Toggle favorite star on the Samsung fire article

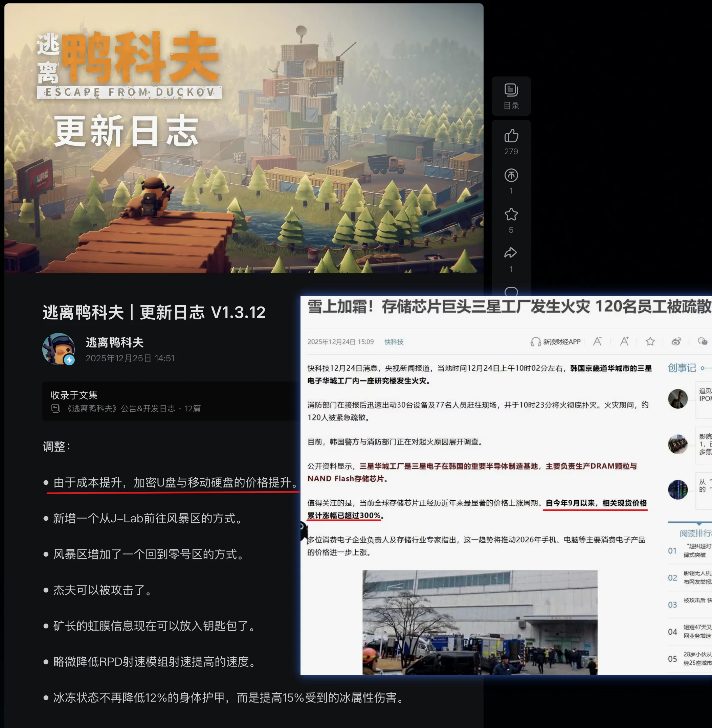pos(650,341)
